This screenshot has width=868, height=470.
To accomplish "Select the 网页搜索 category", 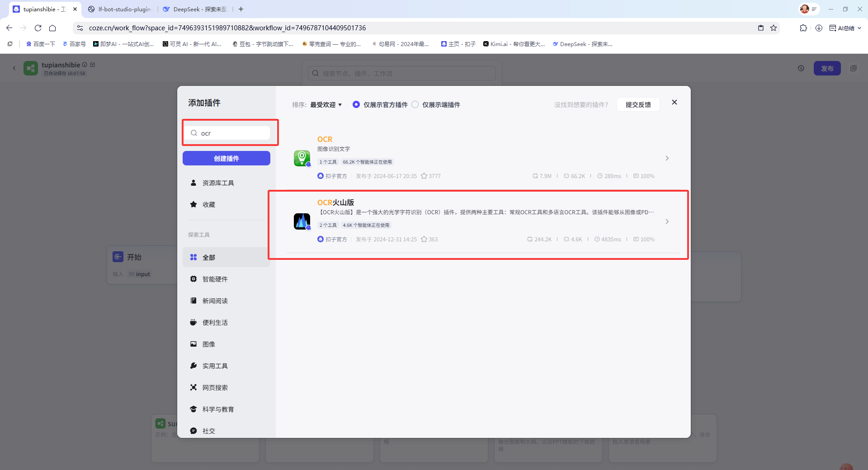I will pyautogui.click(x=226, y=387).
